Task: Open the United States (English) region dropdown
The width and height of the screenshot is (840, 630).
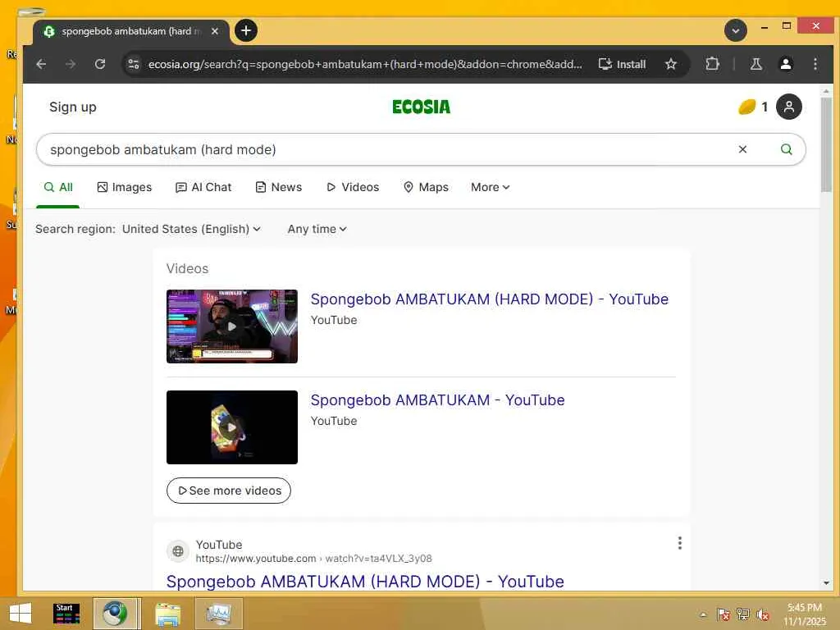Action: (191, 230)
